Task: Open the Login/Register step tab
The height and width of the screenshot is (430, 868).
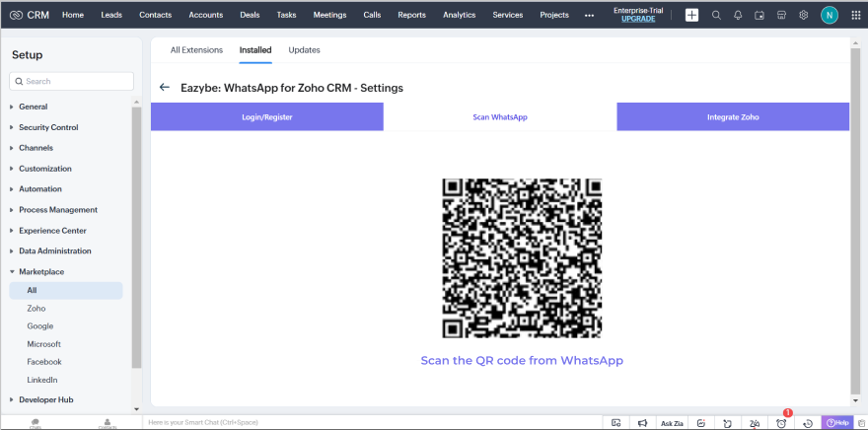Action: [x=267, y=116]
